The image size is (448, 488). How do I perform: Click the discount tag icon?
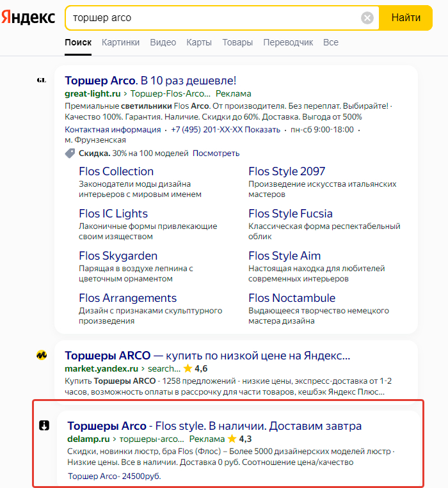[x=70, y=153]
